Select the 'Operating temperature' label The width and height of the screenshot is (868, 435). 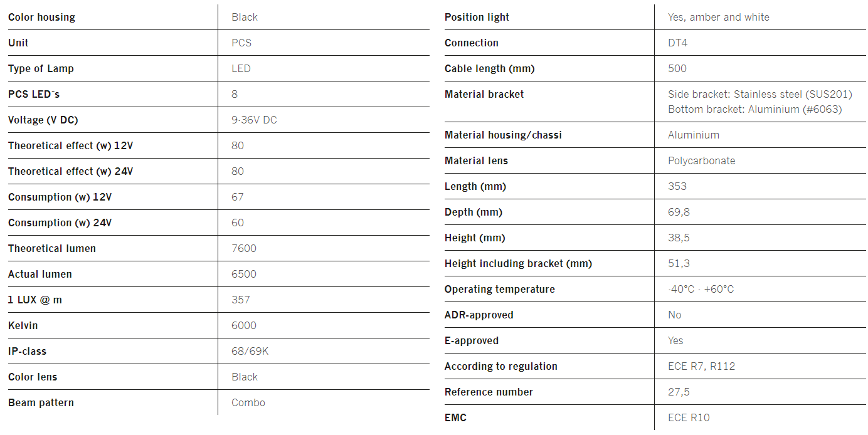(x=500, y=290)
